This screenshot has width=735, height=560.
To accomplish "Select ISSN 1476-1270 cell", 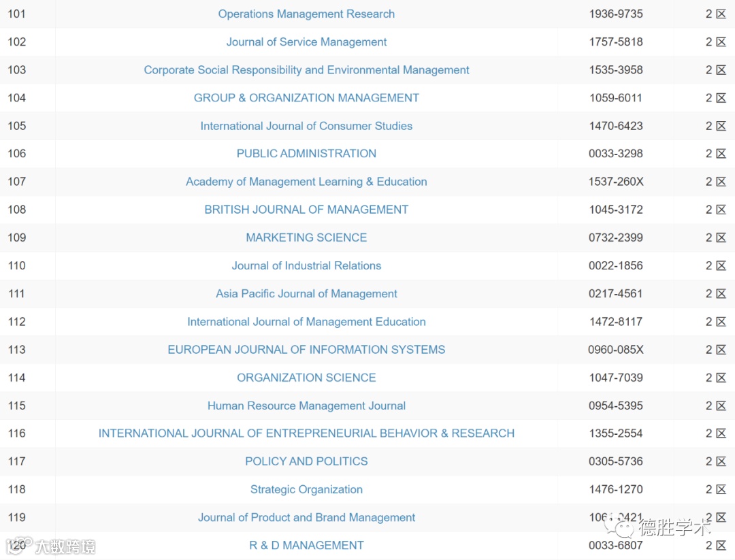I will pyautogui.click(x=615, y=490).
